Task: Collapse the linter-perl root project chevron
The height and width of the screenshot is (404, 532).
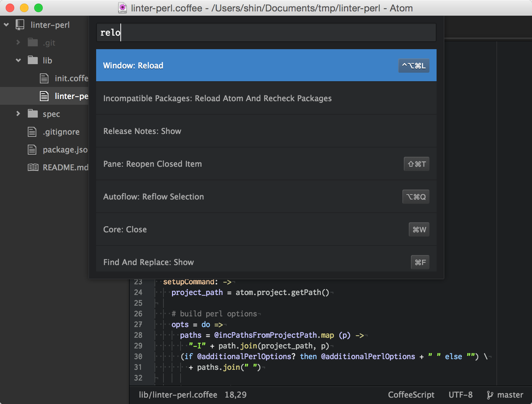Action: coord(6,25)
